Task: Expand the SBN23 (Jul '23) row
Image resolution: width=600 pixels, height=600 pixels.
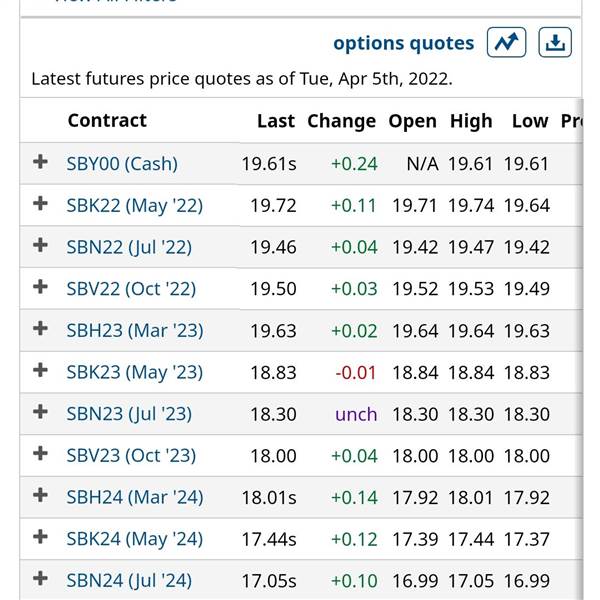Action: (x=40, y=412)
